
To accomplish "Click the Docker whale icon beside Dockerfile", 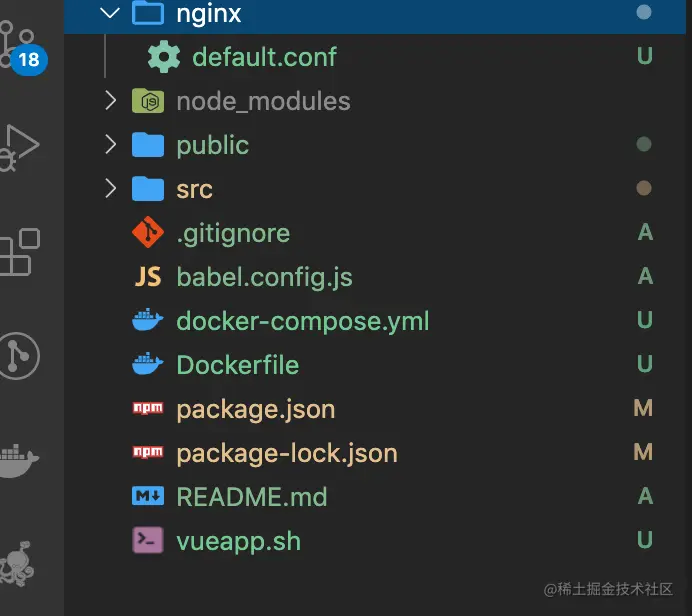I will 148,365.
